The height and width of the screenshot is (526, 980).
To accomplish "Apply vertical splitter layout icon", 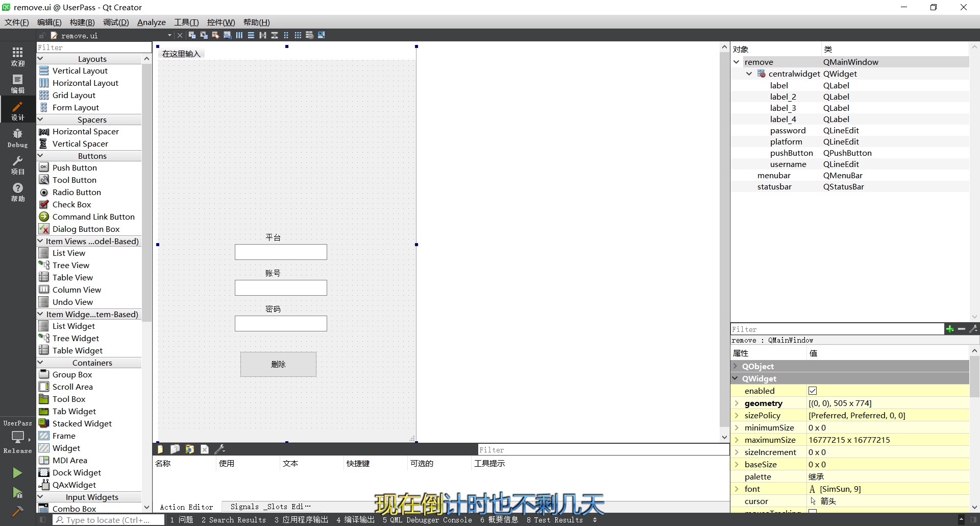I will tap(274, 35).
